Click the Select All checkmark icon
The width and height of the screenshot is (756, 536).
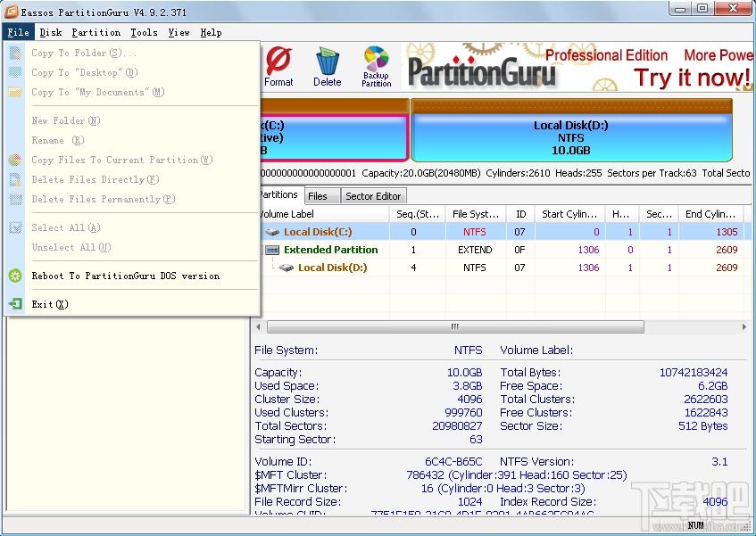(15, 227)
